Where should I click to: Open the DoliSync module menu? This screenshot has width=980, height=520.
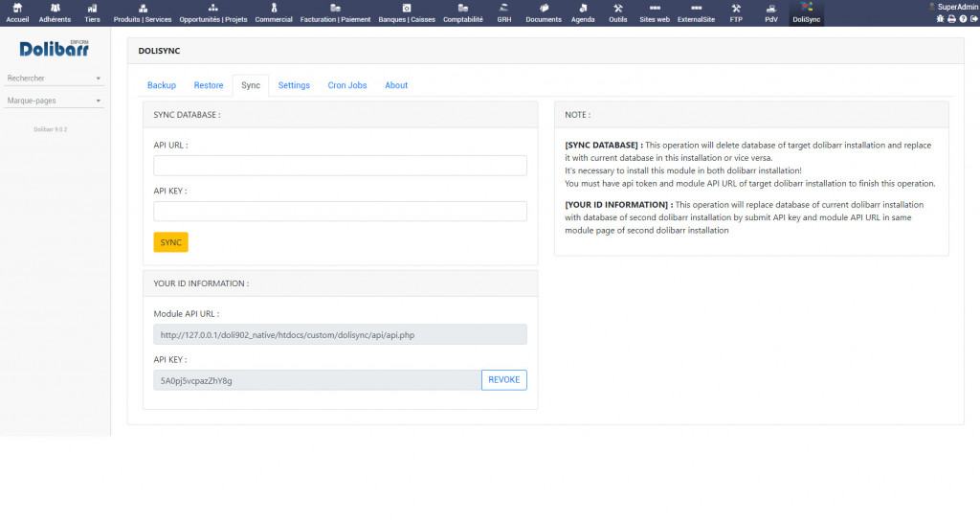806,13
